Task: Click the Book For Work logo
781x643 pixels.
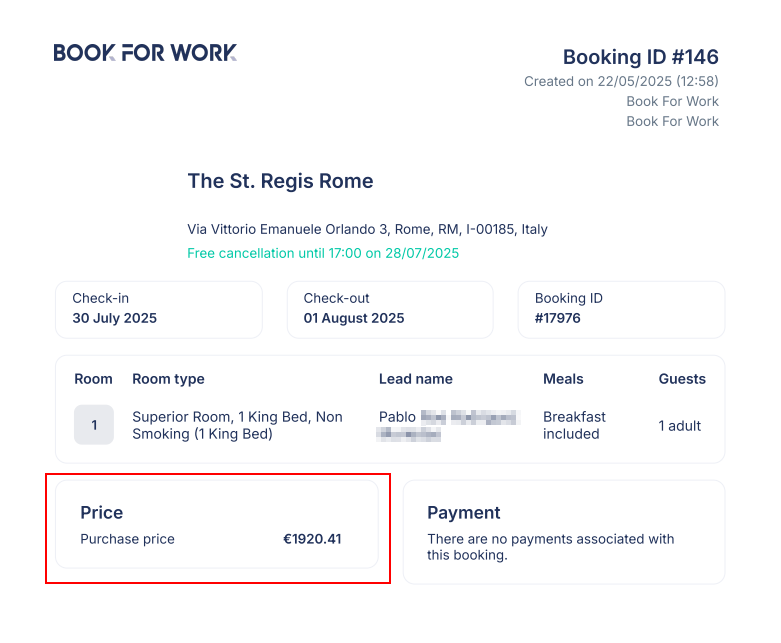Action: point(145,52)
